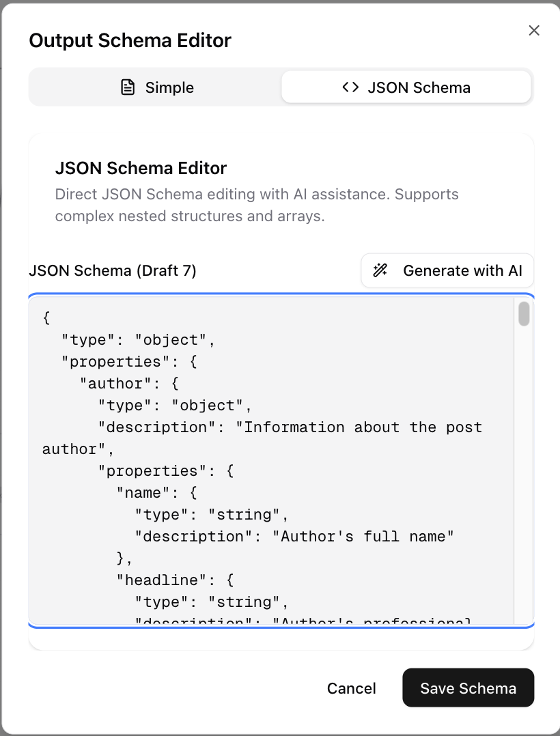
Task: Select the JSON Schema (Draft 7) label
Action: (112, 270)
